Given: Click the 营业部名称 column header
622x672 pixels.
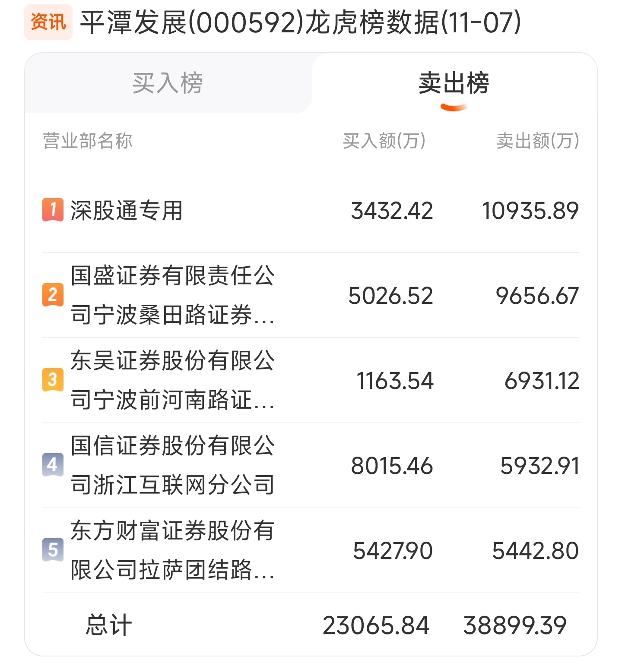Looking at the screenshot, I should pos(88,141).
